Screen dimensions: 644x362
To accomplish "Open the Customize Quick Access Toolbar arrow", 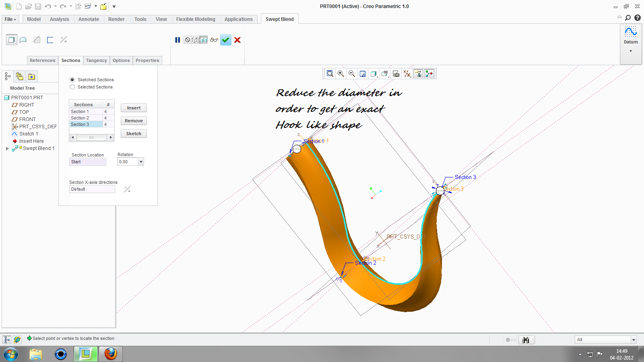I will 114,6.
